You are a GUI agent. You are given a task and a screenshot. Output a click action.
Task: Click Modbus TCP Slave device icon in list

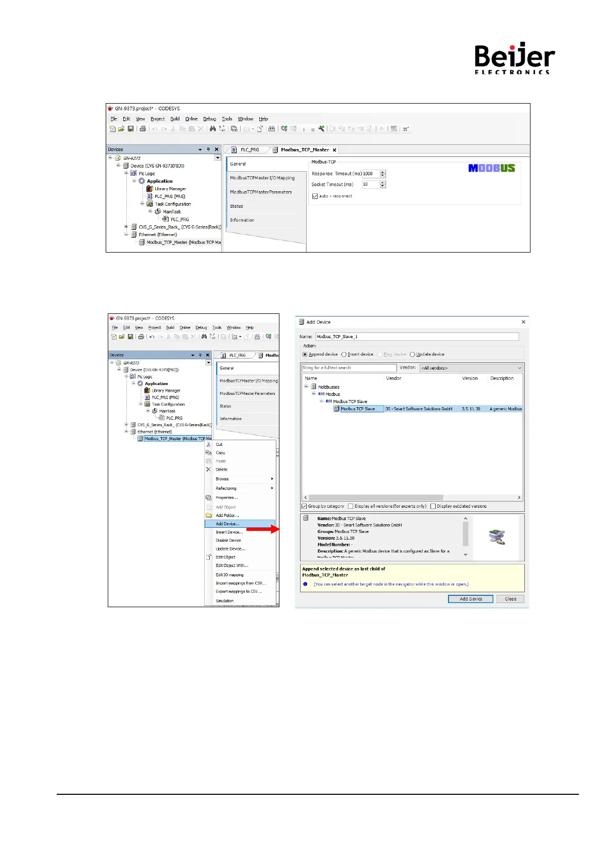click(337, 409)
